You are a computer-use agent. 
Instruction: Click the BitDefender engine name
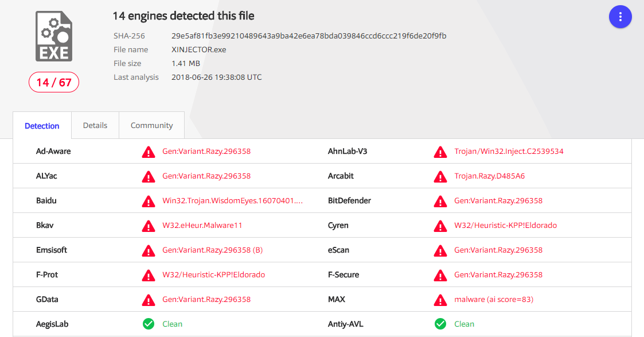point(349,200)
